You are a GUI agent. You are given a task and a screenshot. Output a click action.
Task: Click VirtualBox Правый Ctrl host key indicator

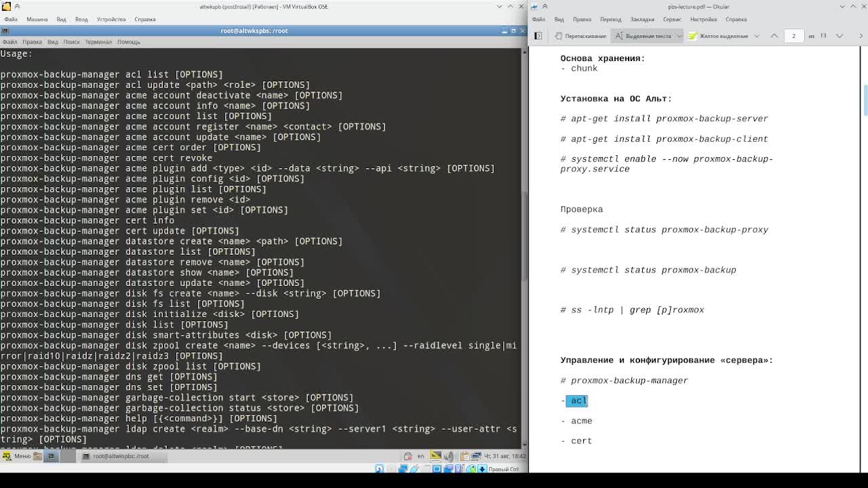pyautogui.click(x=503, y=469)
